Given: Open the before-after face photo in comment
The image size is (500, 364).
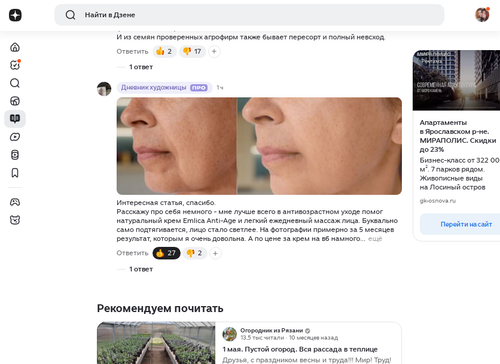Looking at the screenshot, I should point(259,146).
